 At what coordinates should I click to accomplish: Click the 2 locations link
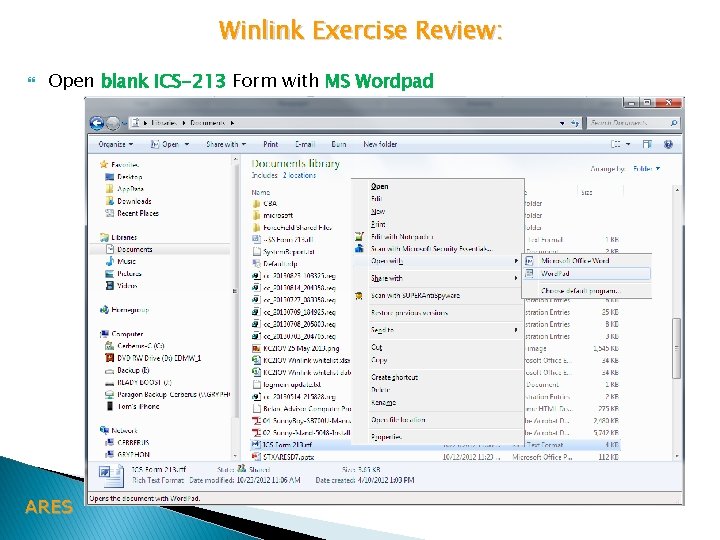coord(299,175)
